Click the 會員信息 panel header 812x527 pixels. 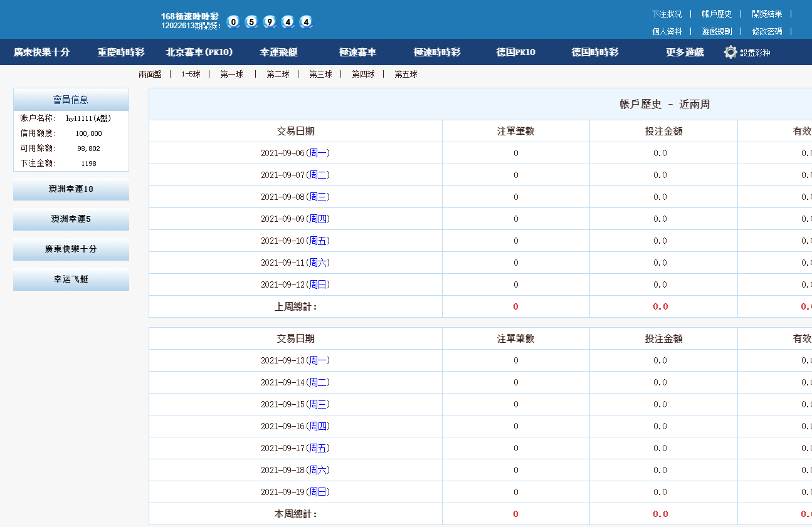pos(71,100)
